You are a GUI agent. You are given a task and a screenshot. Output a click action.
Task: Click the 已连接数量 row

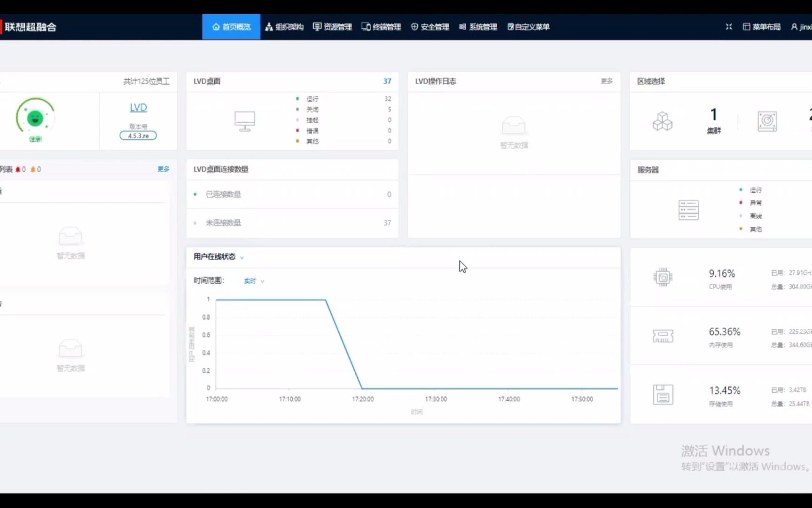click(x=292, y=194)
